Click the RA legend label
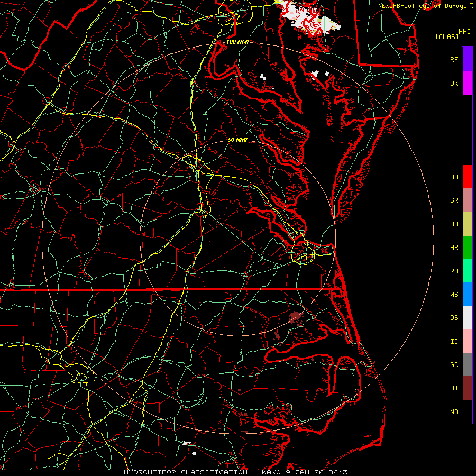 (454, 271)
